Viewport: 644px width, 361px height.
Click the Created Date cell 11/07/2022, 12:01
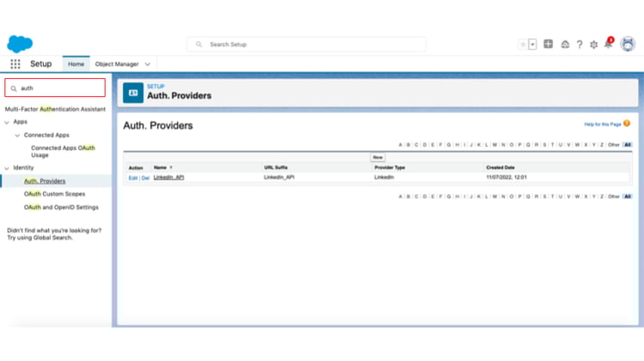507,177
